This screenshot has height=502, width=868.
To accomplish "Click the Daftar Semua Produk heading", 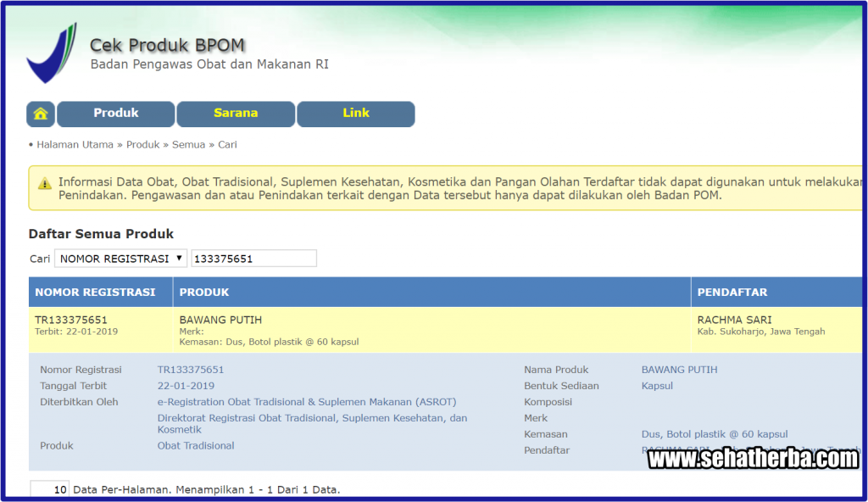I will (x=101, y=234).
